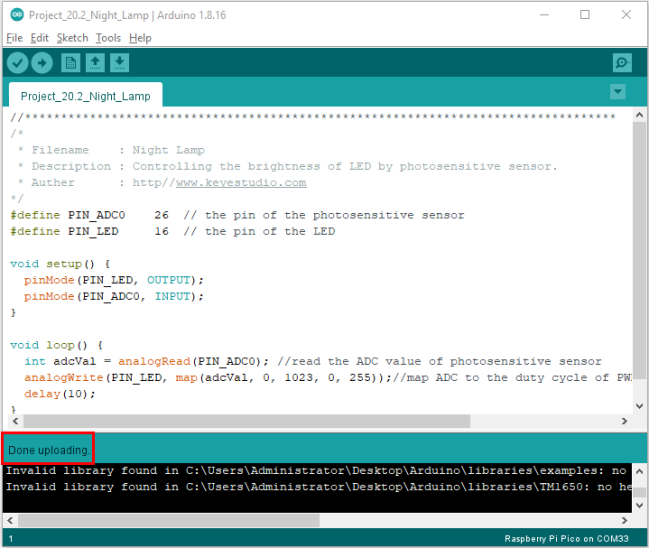
Task: Click 'pinMode(PIN_LED, OUTPUT);' line
Action: click(114, 280)
